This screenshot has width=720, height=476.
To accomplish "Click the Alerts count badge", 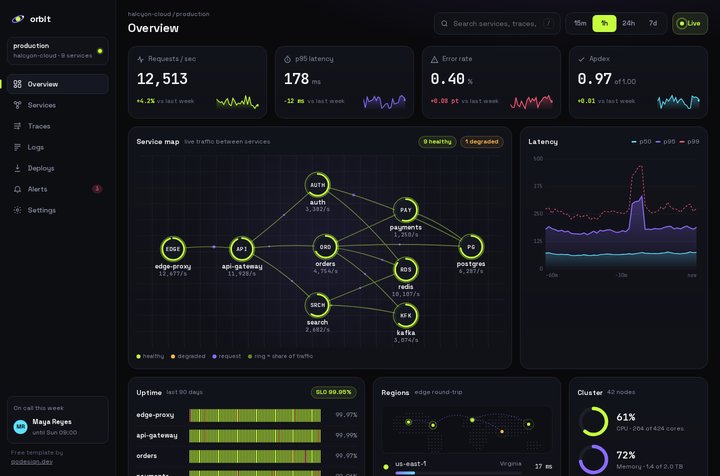I will point(97,189).
